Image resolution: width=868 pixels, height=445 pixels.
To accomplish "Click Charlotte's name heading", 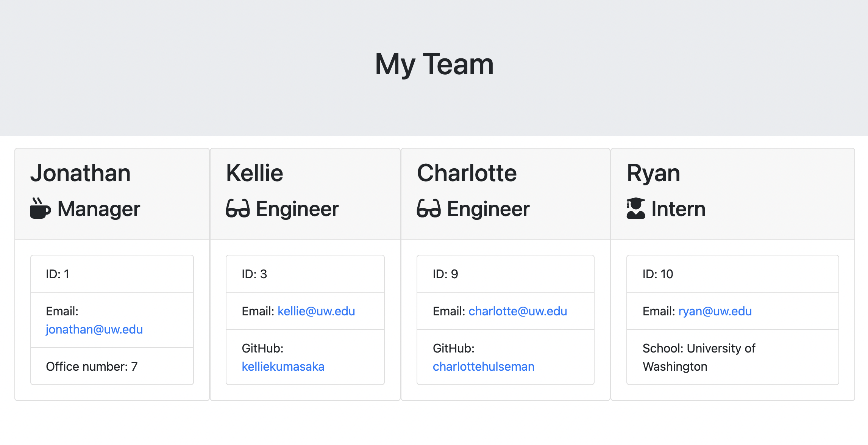I will 467,173.
